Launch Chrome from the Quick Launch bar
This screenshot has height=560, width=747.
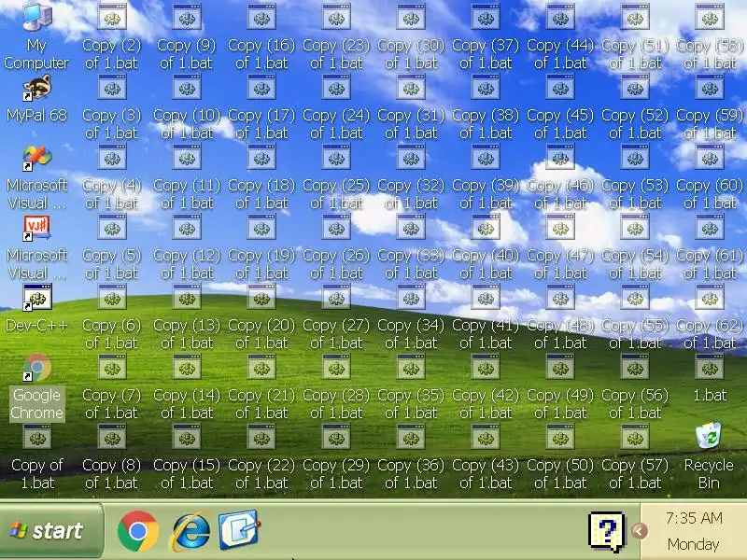click(x=137, y=531)
